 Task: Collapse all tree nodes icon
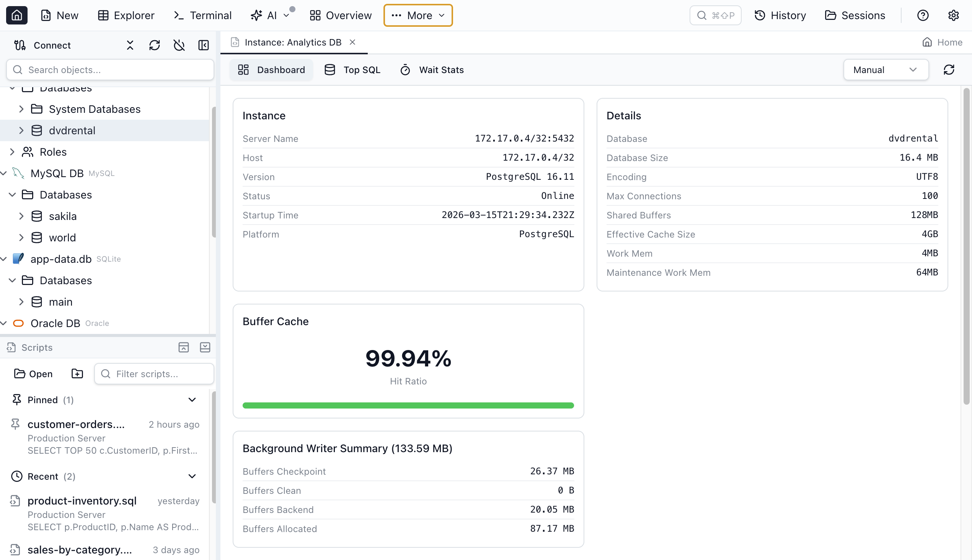coord(130,46)
